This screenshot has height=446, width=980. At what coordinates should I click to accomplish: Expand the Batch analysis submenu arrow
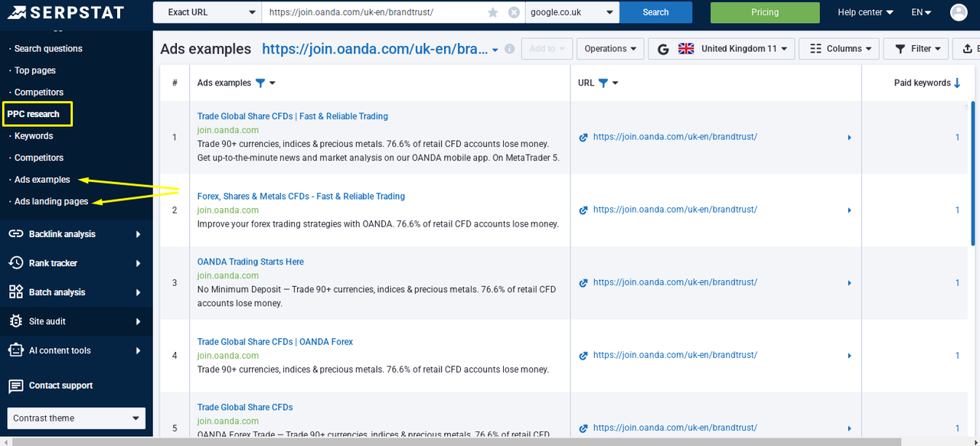click(139, 292)
